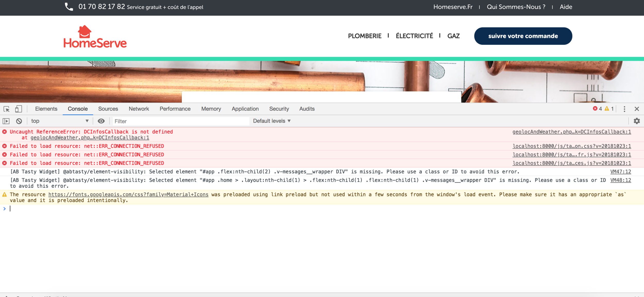Open the VM47:12 source link

pos(621,172)
